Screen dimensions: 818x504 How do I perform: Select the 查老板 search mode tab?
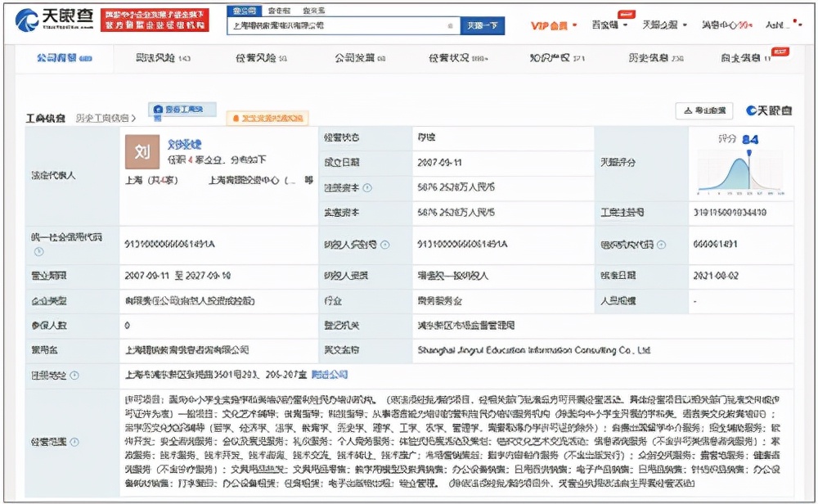279,11
